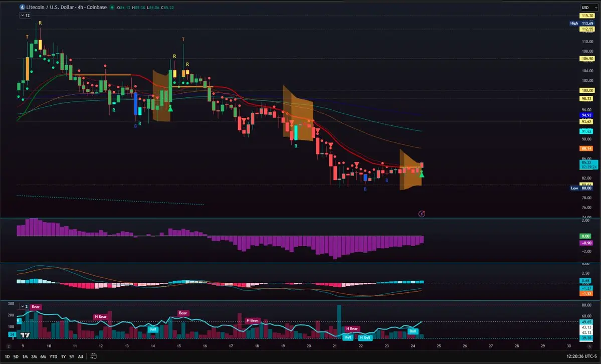Click the High 113.69 price label
Screen dimensions: 601x364
click(x=581, y=24)
